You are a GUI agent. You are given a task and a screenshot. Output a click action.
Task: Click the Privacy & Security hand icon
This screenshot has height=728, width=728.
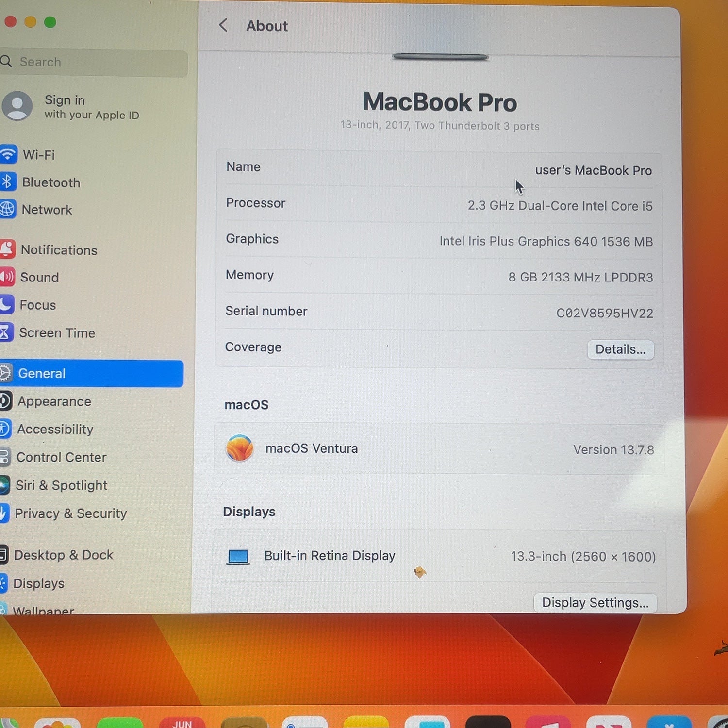coord(3,513)
